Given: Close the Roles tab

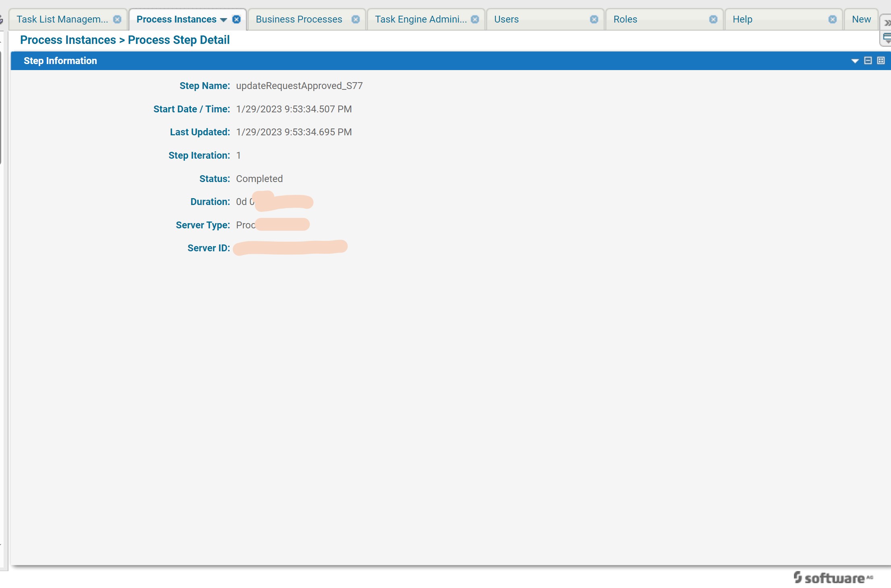Looking at the screenshot, I should [x=713, y=19].
